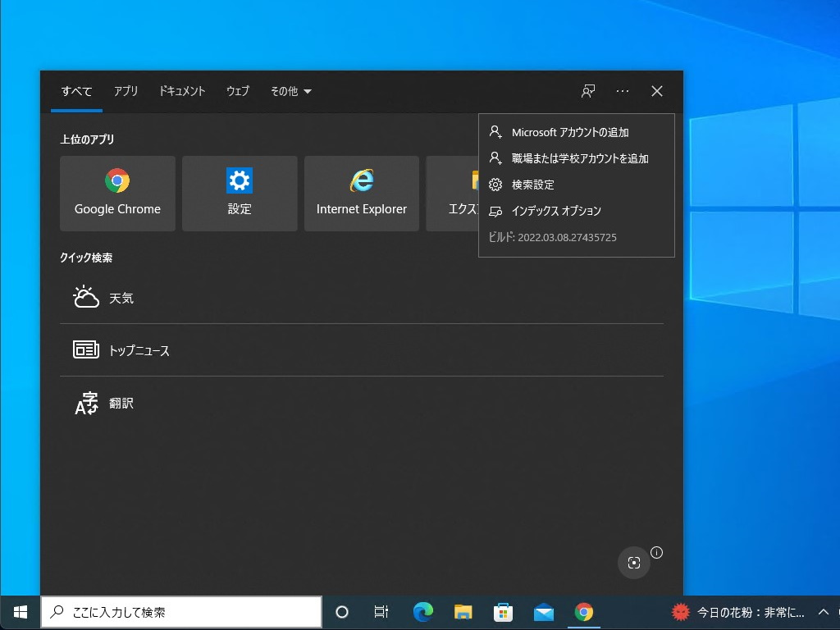The height and width of the screenshot is (630, 840).
Task: Open the 翻訳 quick search
Action: [121, 403]
